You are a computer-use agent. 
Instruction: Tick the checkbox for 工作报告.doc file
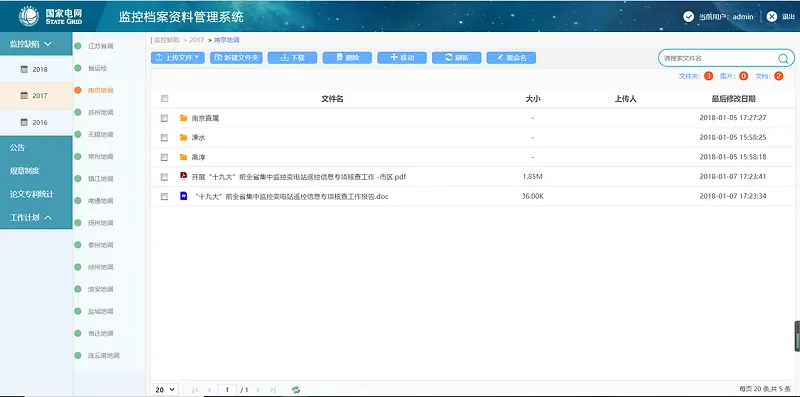[x=164, y=196]
